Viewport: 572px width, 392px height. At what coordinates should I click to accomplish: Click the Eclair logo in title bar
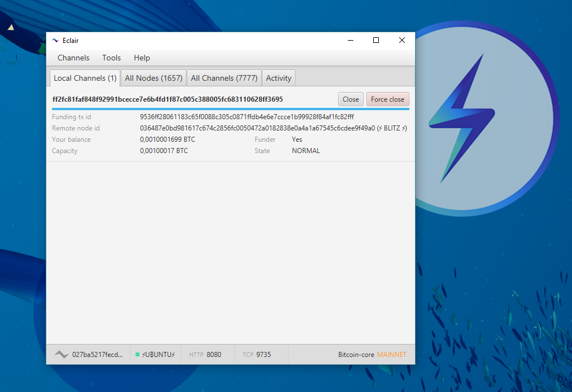55,41
